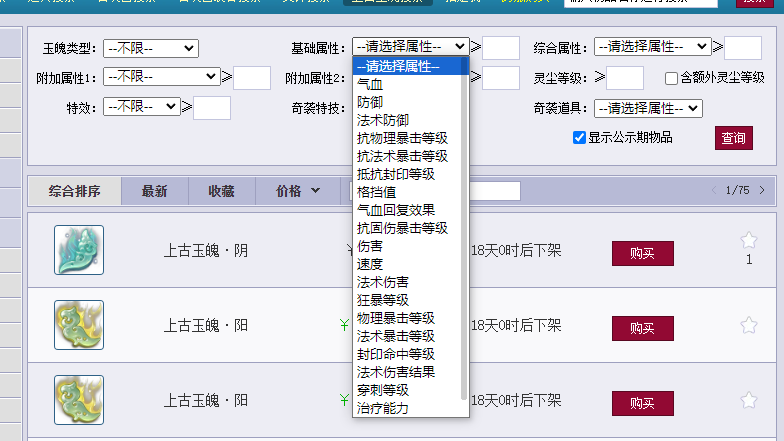This screenshot has width=784, height=441.
Task: Open the 玉魄类型 dropdown
Action: 150,48
